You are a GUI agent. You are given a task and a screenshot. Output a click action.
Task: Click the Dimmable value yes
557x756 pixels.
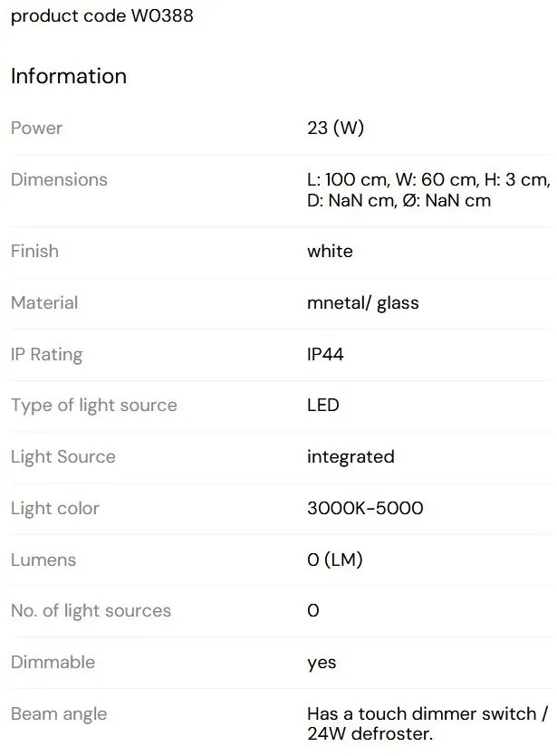pyautogui.click(x=322, y=663)
